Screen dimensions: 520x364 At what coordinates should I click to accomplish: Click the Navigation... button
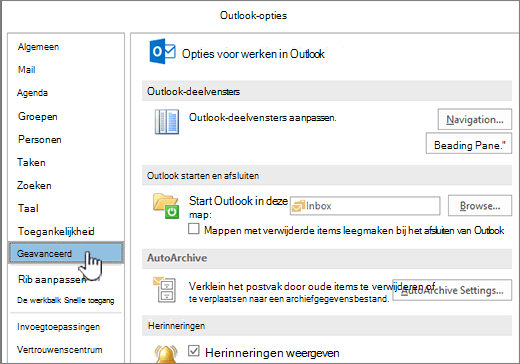pyautogui.click(x=475, y=119)
